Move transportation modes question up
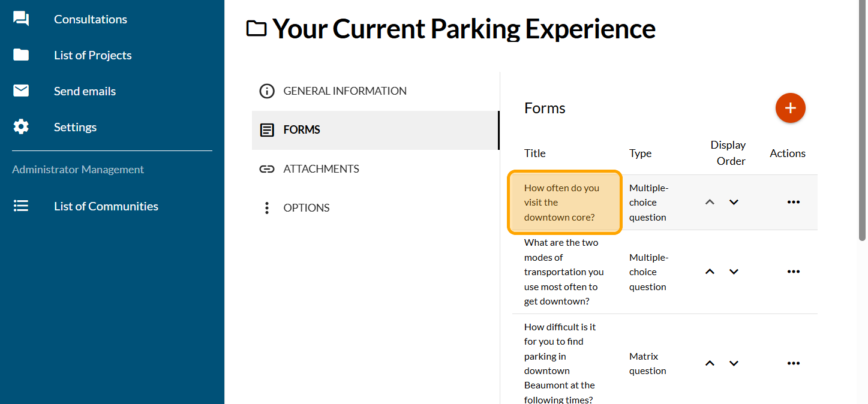The height and width of the screenshot is (404, 868). tap(710, 272)
